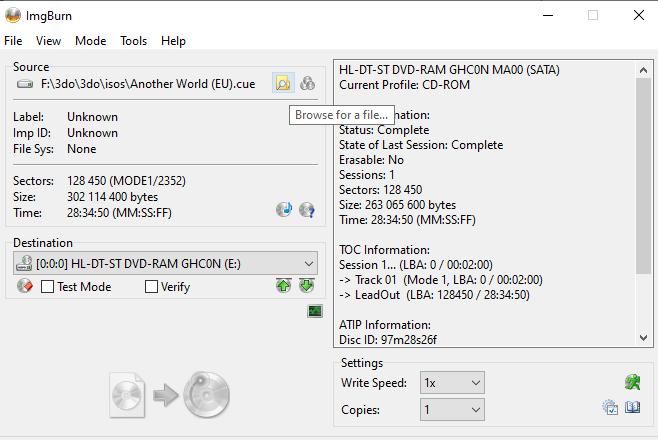Click the Browse for a file icon
The width and height of the screenshot is (658, 440).
click(x=283, y=83)
